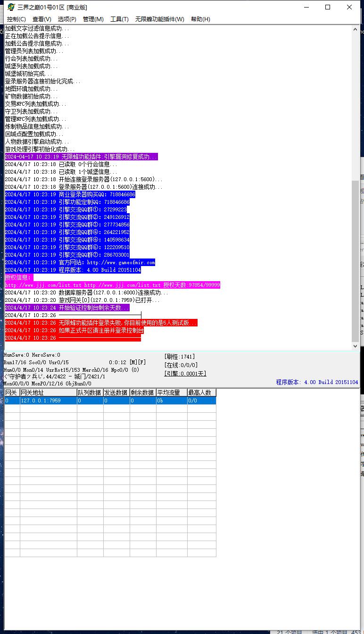Image resolution: width=364 pixels, height=634 pixels.
Task: Click the 网关地址 column header
Action: point(48,392)
